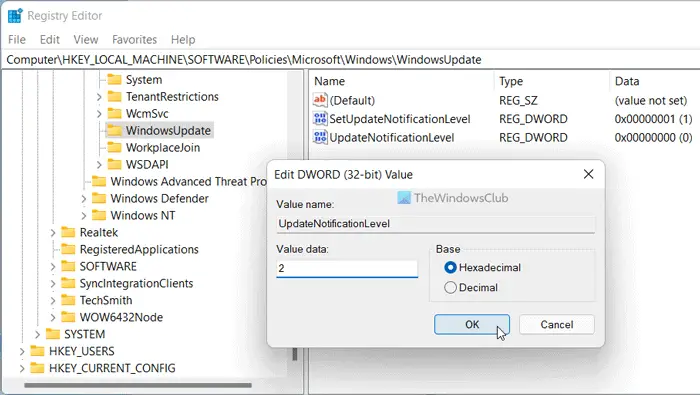Click the HKEY_CURRENT_CONFIG folder icon
The height and width of the screenshot is (395, 700).
click(37, 368)
